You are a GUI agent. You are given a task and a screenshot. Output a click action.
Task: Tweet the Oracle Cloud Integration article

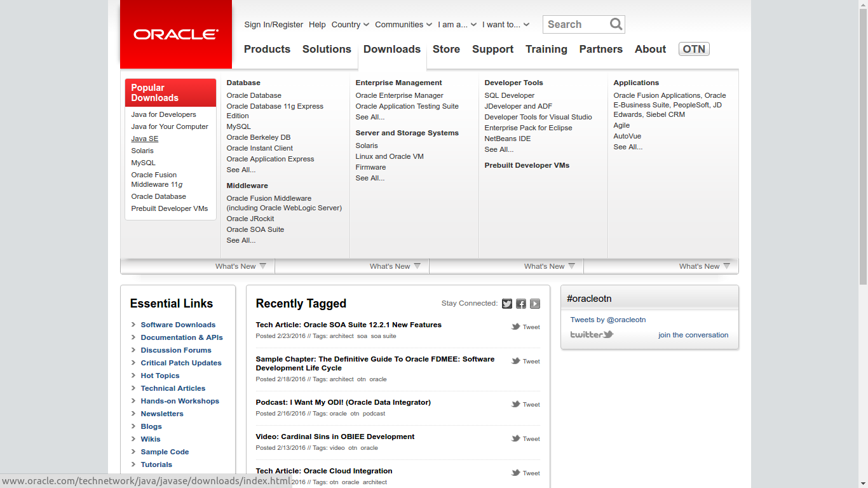526,473
